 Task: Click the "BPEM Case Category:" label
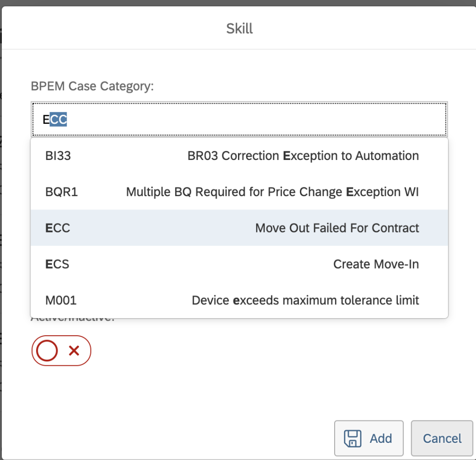click(92, 86)
